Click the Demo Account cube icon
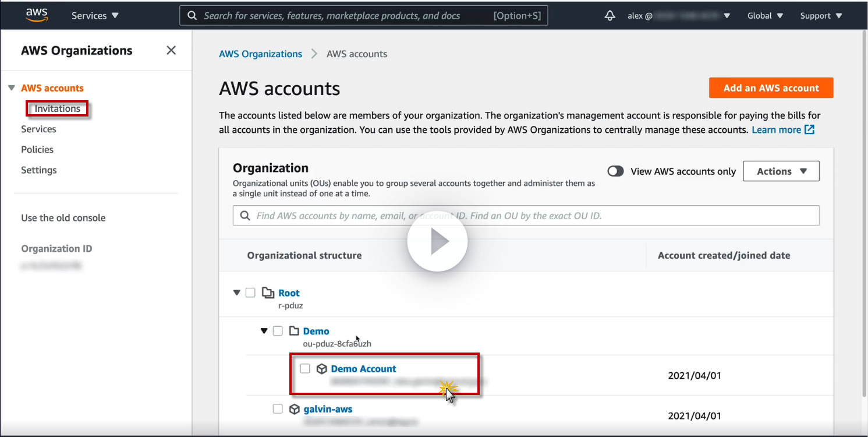Screen dimensions: 868x437 (x=321, y=369)
